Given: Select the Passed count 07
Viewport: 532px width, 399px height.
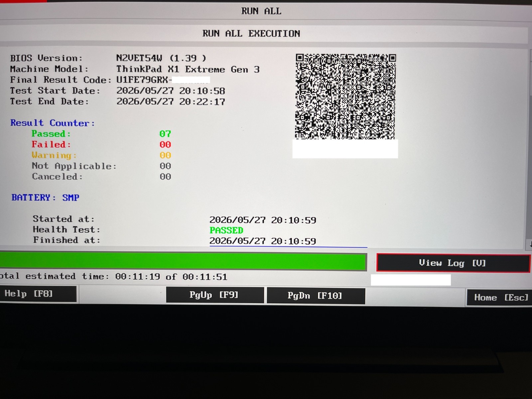Looking at the screenshot, I should coord(165,134).
